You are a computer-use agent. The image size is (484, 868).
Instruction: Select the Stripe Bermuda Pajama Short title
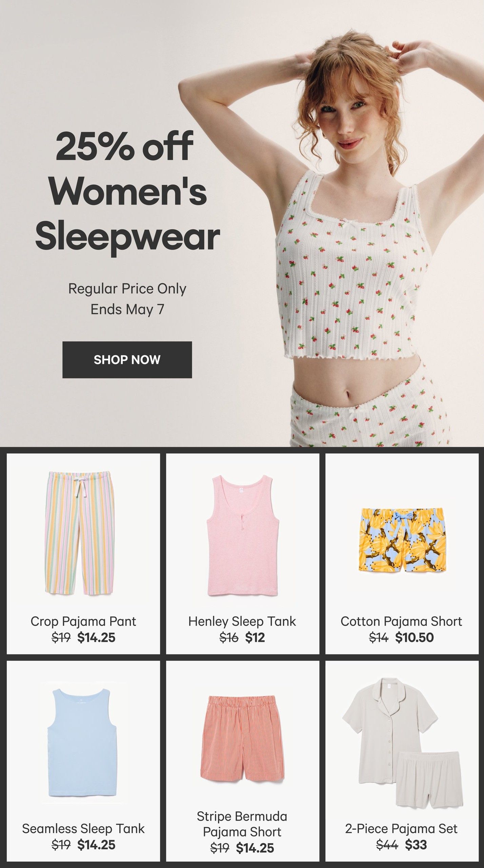(242, 824)
